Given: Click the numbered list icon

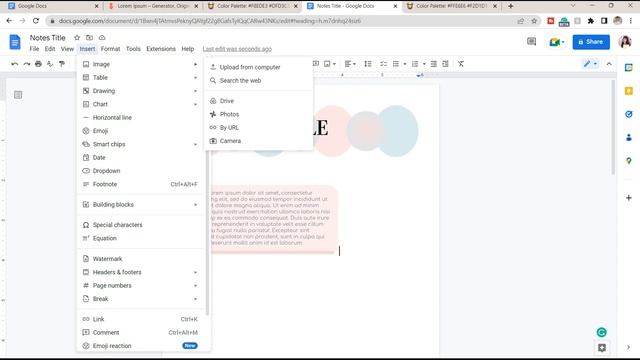Looking at the screenshot, I should pyautogui.click(x=415, y=64).
